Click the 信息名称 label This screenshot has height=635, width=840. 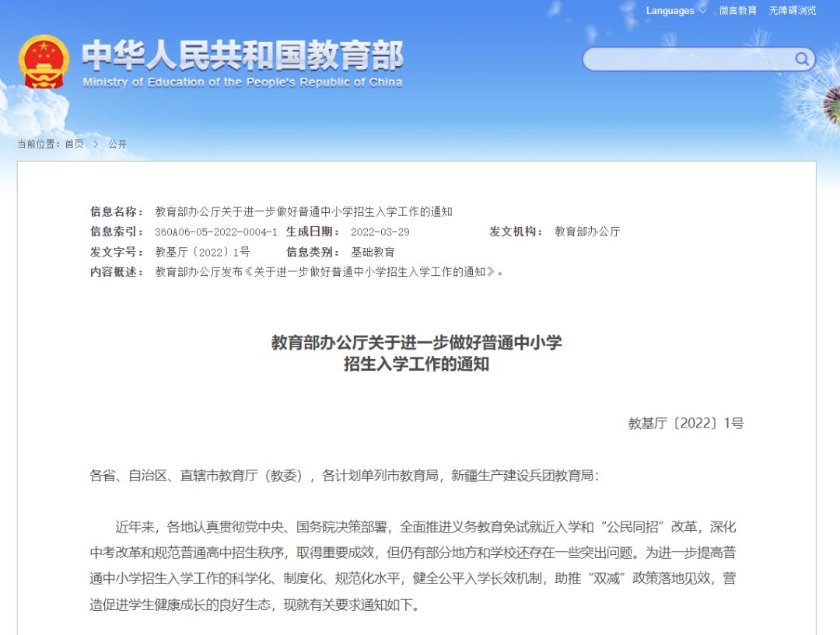coord(116,211)
